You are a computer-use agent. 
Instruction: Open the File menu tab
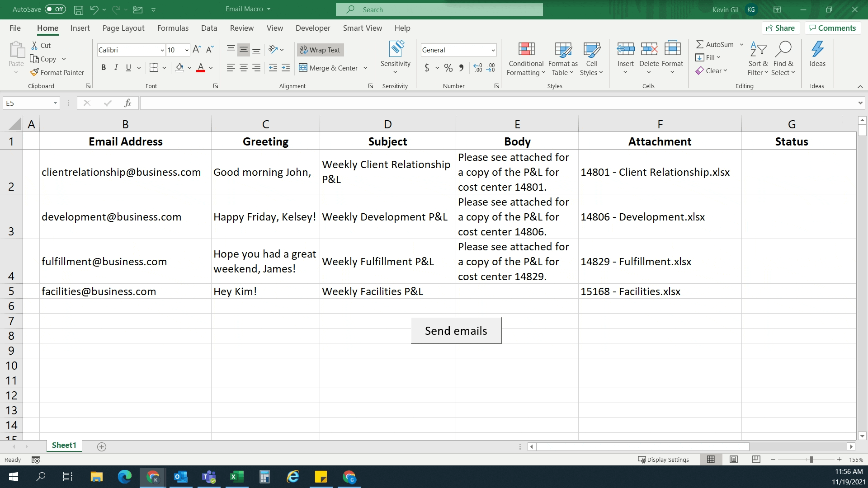point(15,28)
